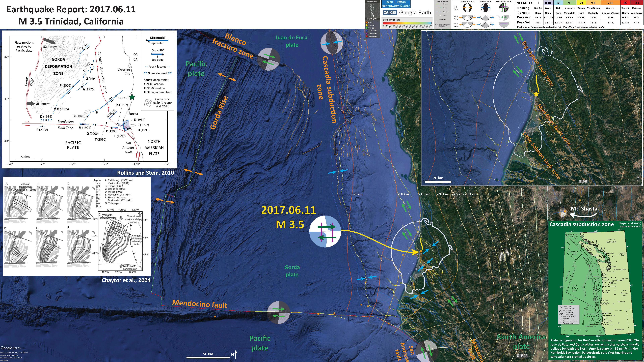Click the Chaytor et al., 2004 caption
The height and width of the screenshot is (362, 644).
tap(126, 280)
